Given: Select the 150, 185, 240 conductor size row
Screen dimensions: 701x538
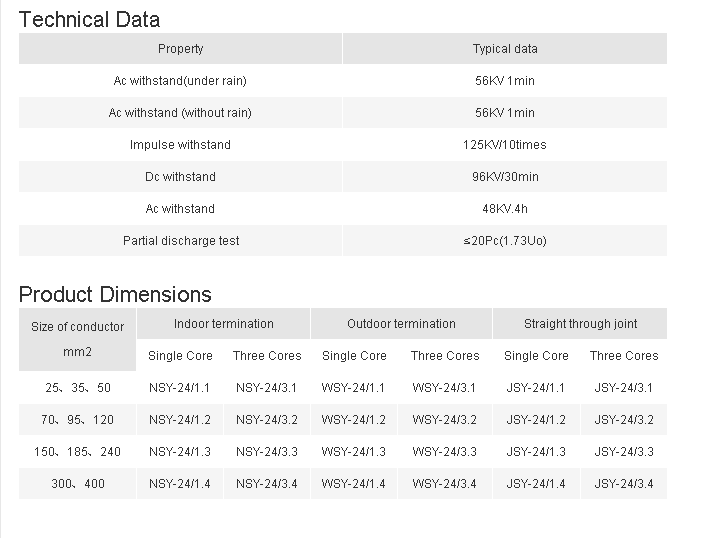Looking at the screenshot, I should click(x=77, y=452).
